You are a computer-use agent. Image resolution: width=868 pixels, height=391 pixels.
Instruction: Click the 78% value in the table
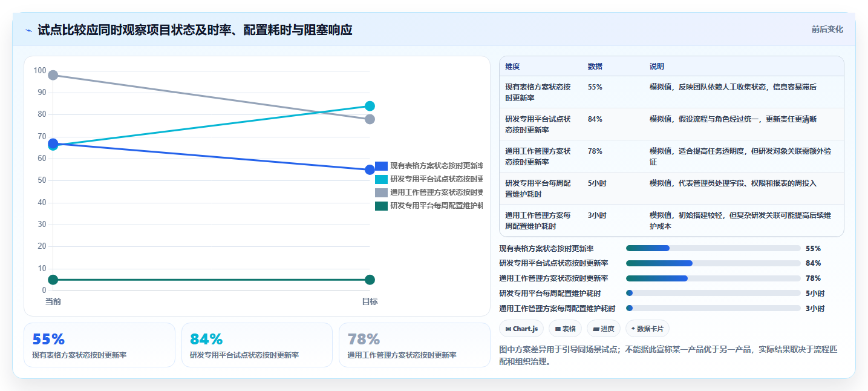595,151
